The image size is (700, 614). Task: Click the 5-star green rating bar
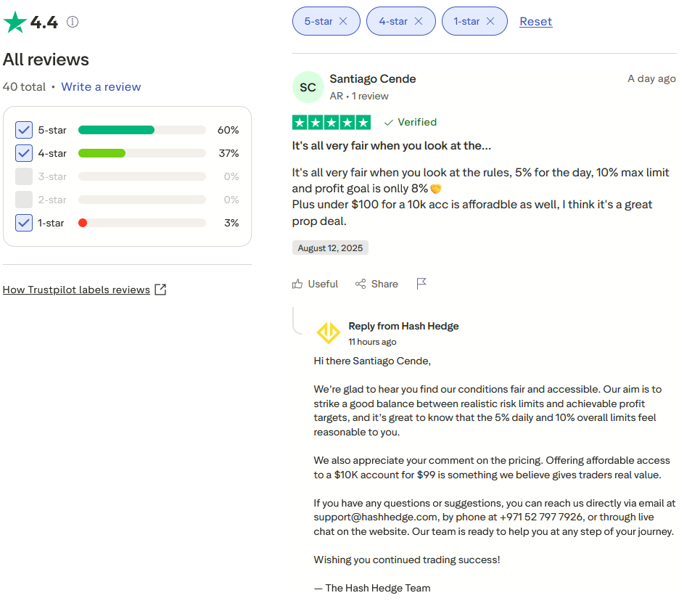pyautogui.click(x=116, y=130)
